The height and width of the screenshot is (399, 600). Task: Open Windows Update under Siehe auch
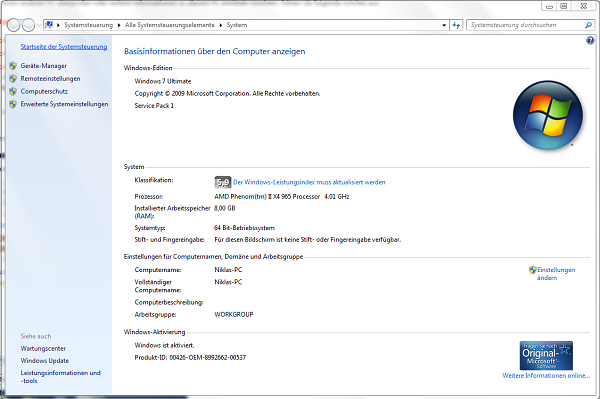(x=45, y=361)
